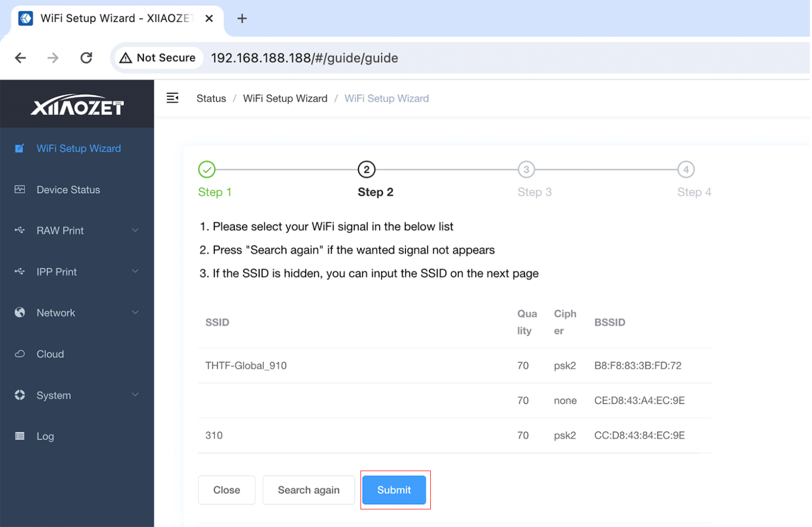Image resolution: width=812 pixels, height=527 pixels.
Task: Open the Status breadcrumb link
Action: [x=211, y=98]
